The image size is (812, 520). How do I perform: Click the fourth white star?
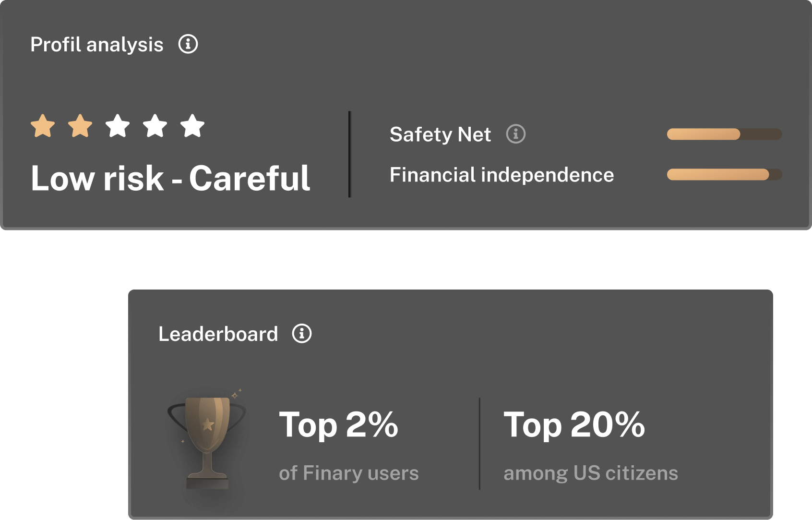click(155, 126)
